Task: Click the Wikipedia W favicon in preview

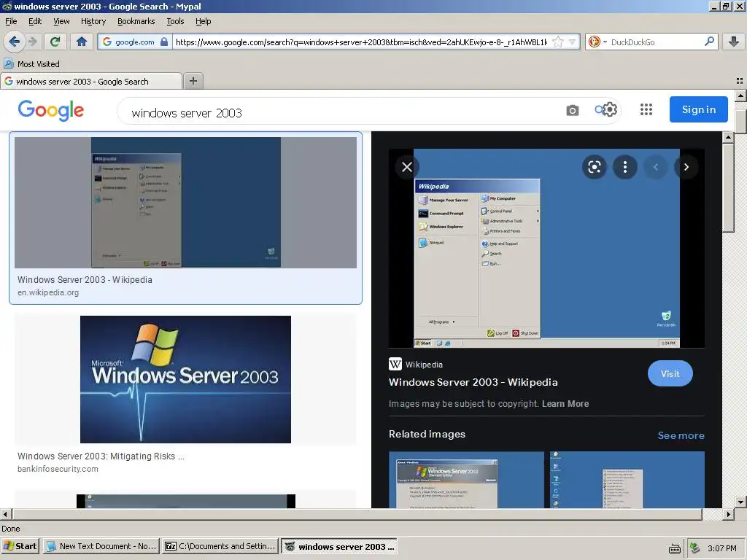Action: coord(395,365)
